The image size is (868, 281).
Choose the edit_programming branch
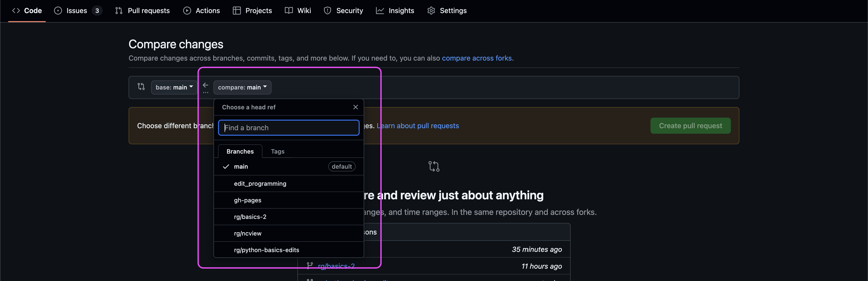pyautogui.click(x=260, y=184)
